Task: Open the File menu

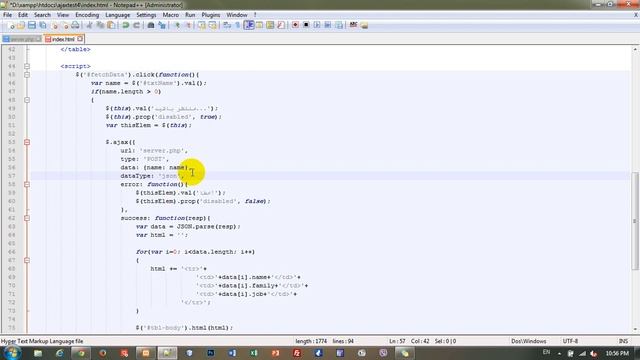Action: click(x=7, y=15)
